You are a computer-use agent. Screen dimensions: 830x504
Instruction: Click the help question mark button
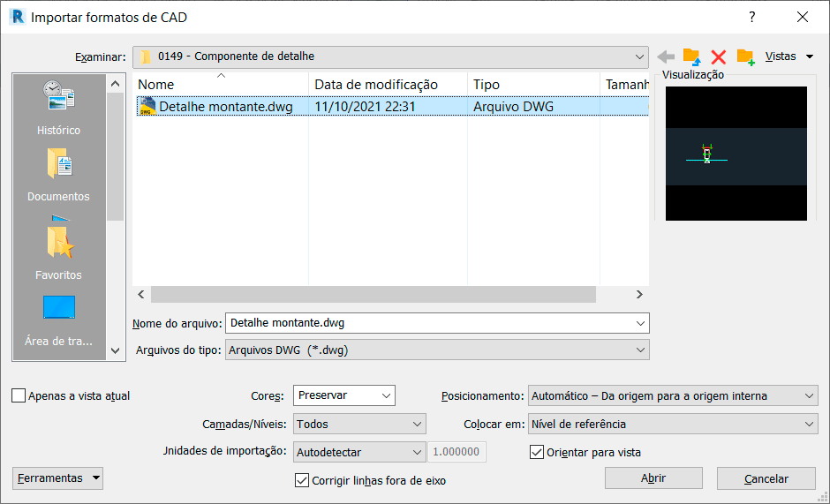click(751, 17)
